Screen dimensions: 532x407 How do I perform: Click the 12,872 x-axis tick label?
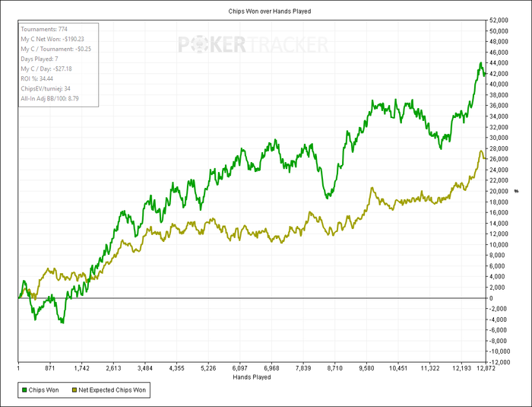[x=486, y=368]
